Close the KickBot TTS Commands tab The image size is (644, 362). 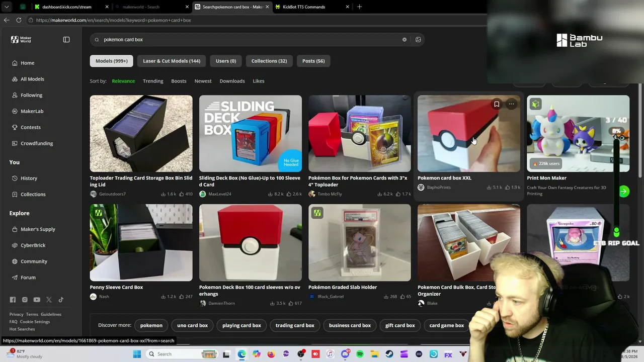pyautogui.click(x=347, y=7)
